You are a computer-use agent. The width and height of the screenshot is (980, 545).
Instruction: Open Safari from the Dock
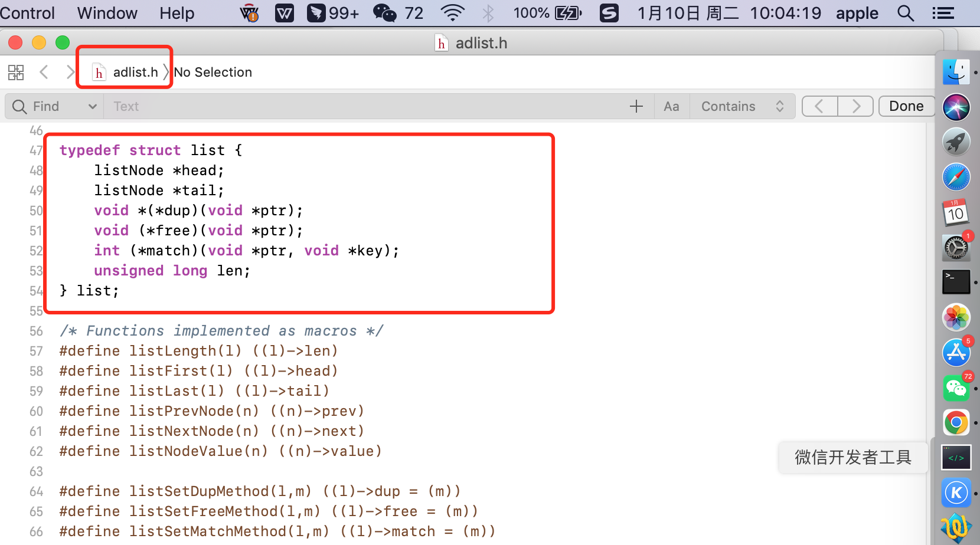[x=956, y=177]
